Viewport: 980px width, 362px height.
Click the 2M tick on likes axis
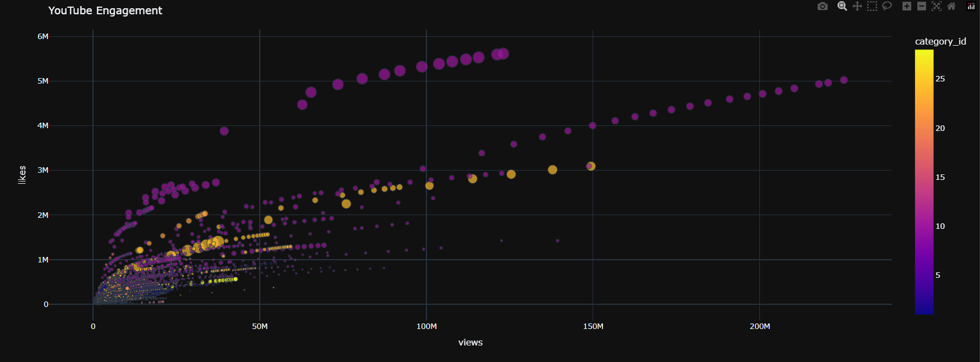click(43, 215)
